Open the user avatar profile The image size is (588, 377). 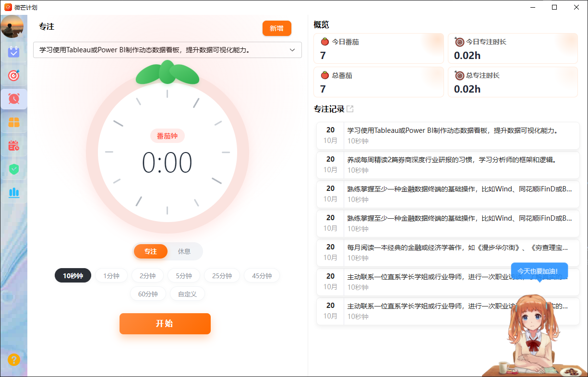click(x=12, y=26)
